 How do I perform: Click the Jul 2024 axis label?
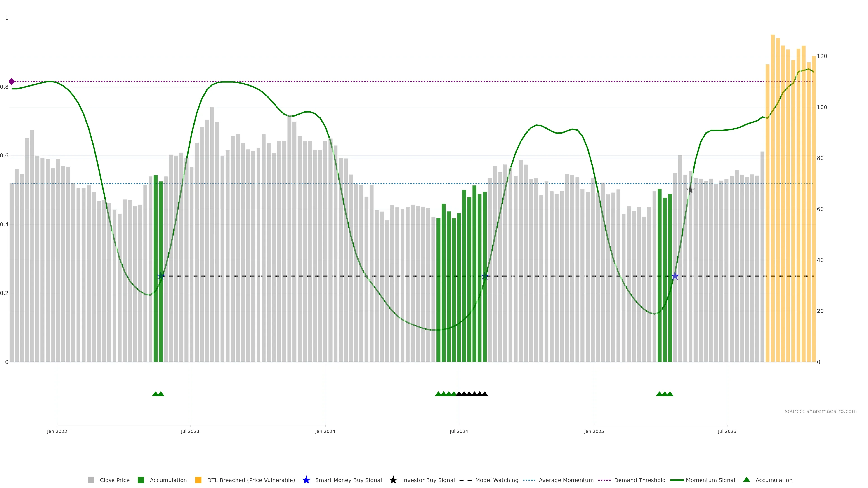click(459, 431)
